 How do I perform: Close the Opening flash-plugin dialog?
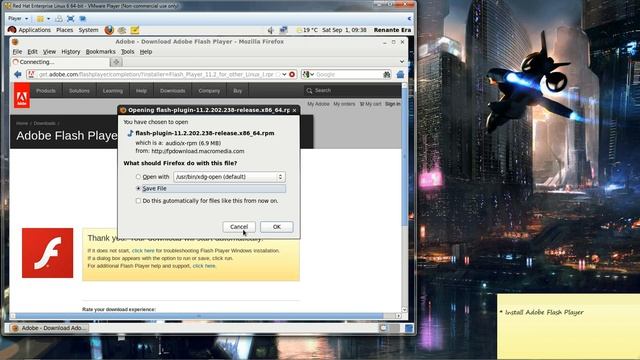click(294, 110)
